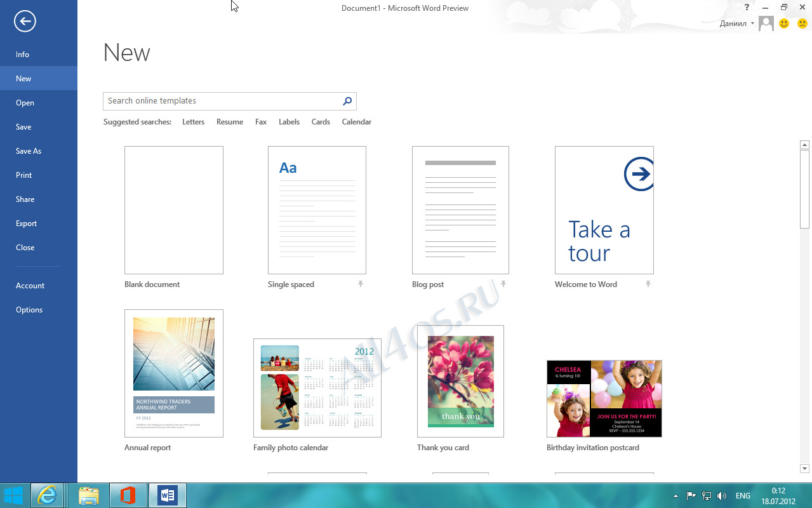The image size is (812, 508).
Task: Show hidden tray icons arrow
Action: tap(675, 496)
